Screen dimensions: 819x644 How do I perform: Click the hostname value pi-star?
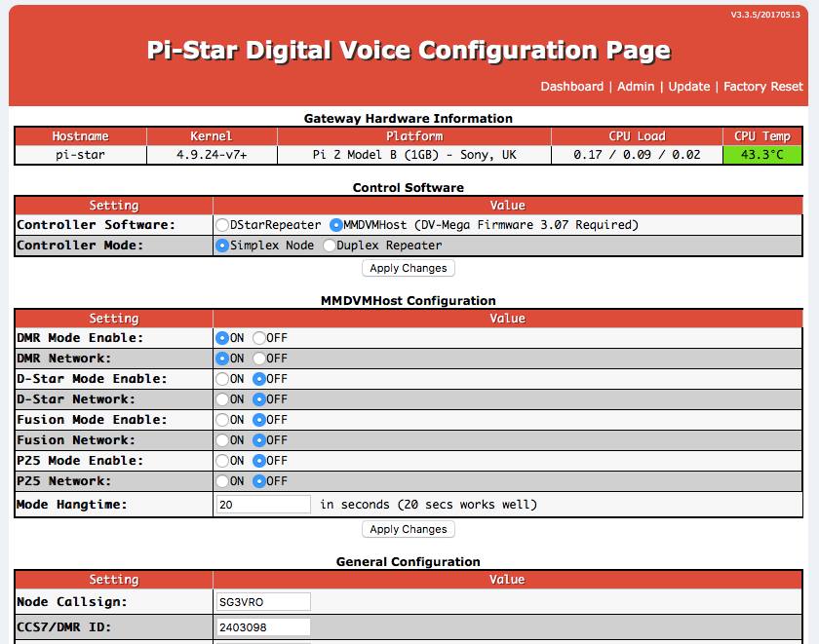[x=80, y=155]
